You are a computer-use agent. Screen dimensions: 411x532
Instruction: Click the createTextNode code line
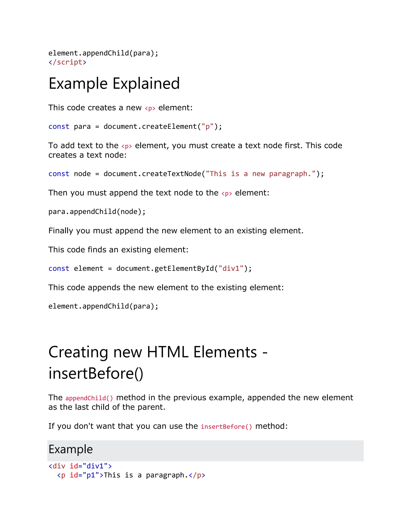coord(186,174)
